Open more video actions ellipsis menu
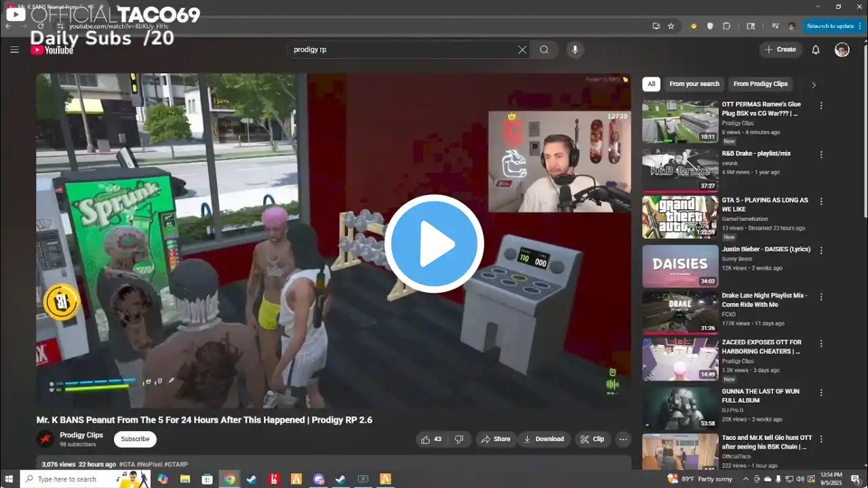The height and width of the screenshot is (488, 868). click(623, 439)
